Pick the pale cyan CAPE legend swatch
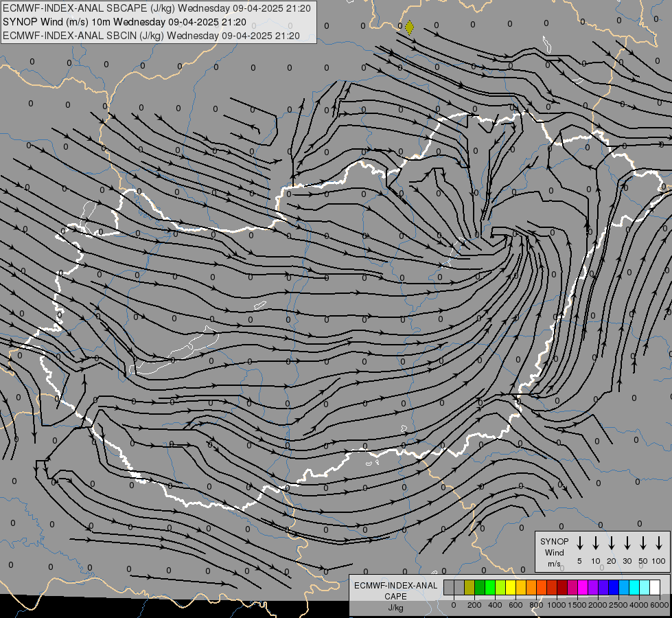This screenshot has width=672, height=618. click(x=645, y=587)
